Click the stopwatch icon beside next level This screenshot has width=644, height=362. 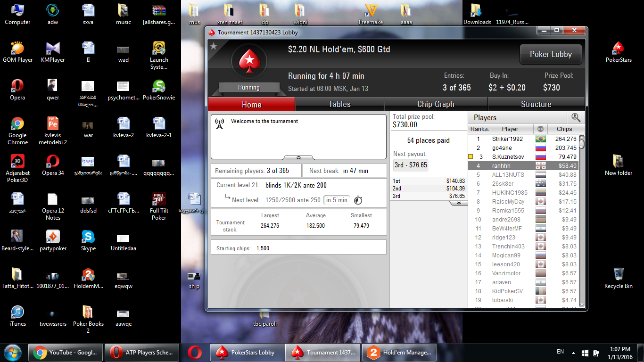pos(358,200)
